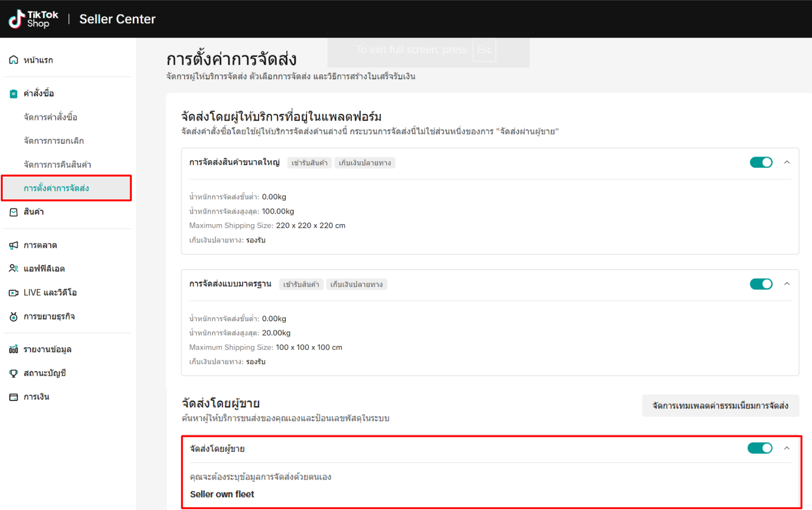Viewport: 812px width, 510px height.
Task: Click the medal icon for การขยายธุรกิจ
Action: click(14, 317)
